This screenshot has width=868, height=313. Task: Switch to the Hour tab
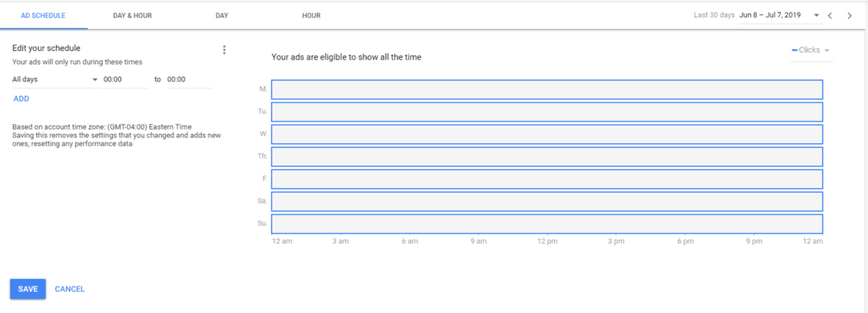click(311, 15)
